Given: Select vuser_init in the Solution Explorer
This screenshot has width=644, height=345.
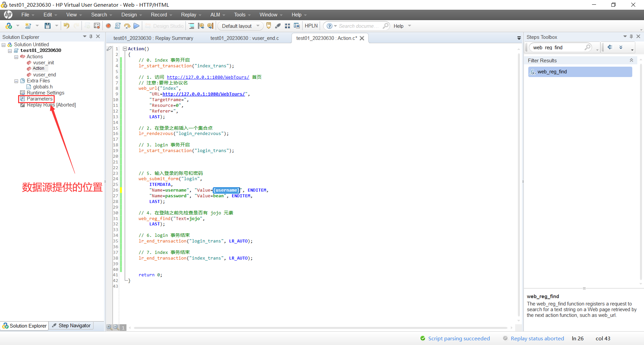Looking at the screenshot, I should (x=43, y=63).
